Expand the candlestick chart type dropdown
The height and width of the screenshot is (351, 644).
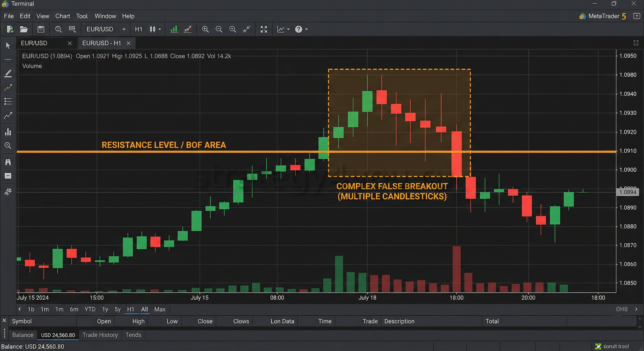click(x=160, y=29)
